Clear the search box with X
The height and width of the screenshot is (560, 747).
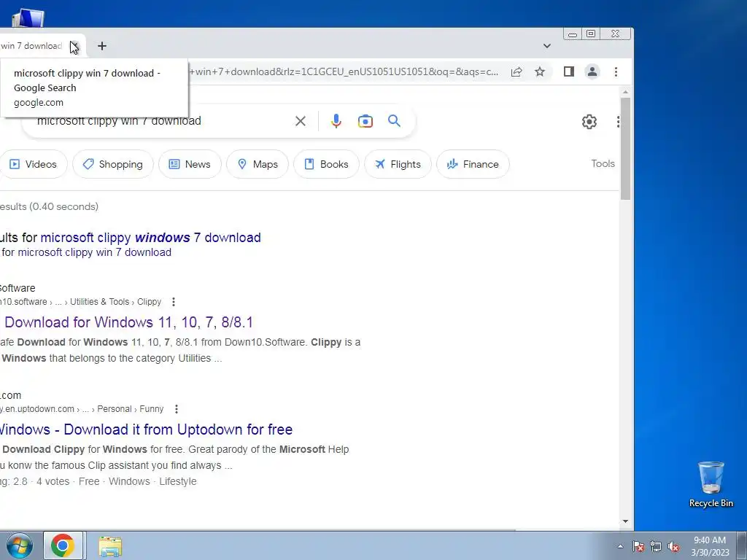[301, 121]
